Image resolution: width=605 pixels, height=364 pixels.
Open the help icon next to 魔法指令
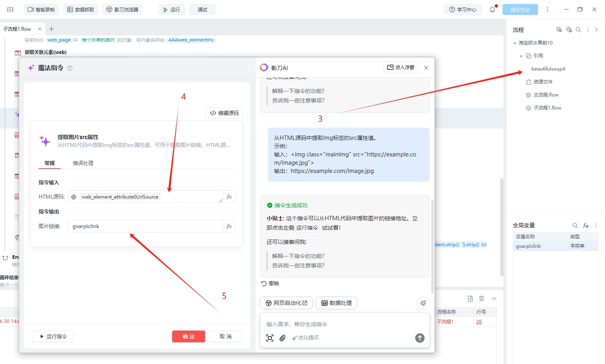pyautogui.click(x=70, y=68)
